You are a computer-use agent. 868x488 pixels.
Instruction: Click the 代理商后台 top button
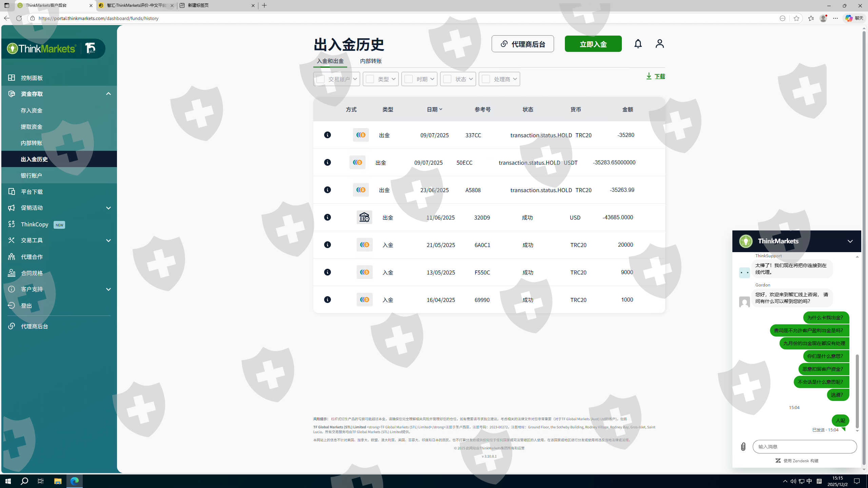pos(522,44)
